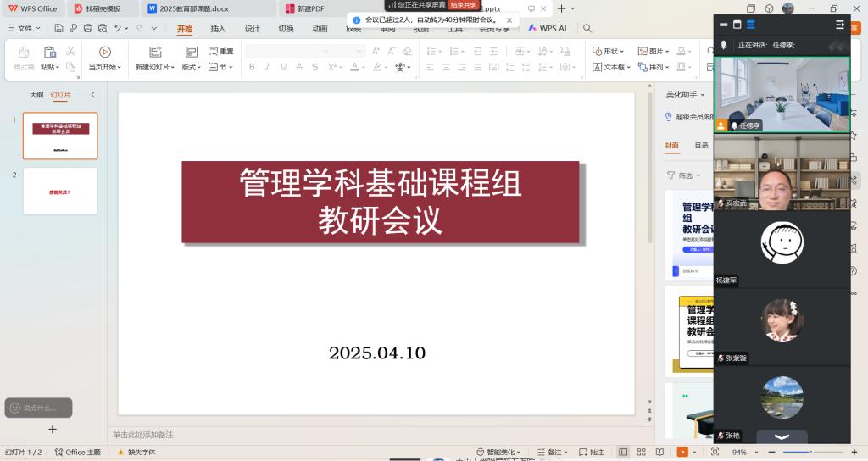
Task: Start slideshow with orange play button in status bar
Action: click(682, 453)
